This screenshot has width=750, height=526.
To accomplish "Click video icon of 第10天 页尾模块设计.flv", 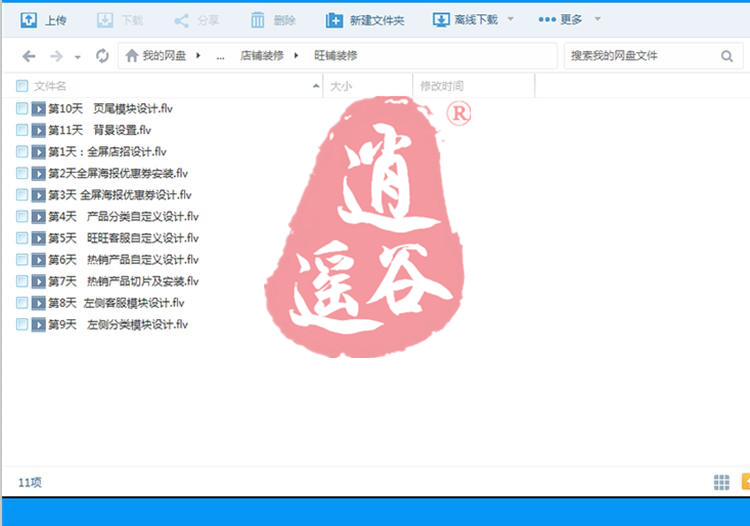I will coord(38,109).
